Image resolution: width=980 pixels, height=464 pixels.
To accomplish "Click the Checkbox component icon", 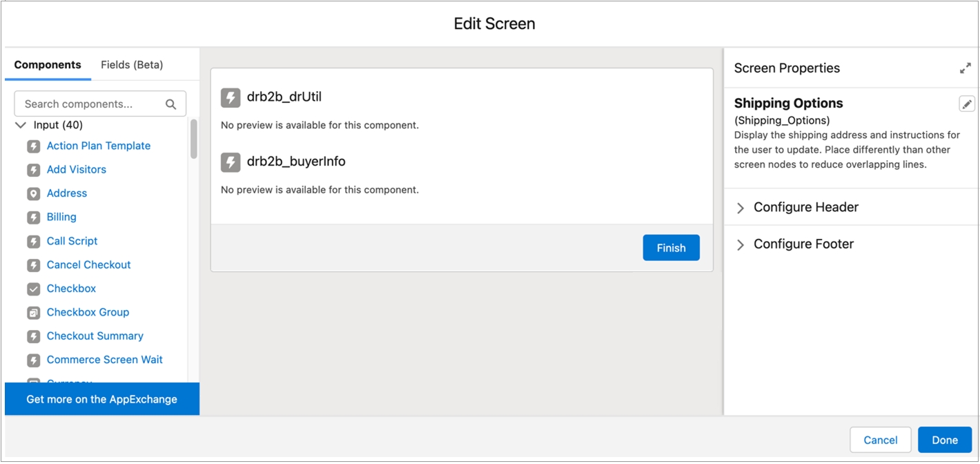I will click(33, 289).
